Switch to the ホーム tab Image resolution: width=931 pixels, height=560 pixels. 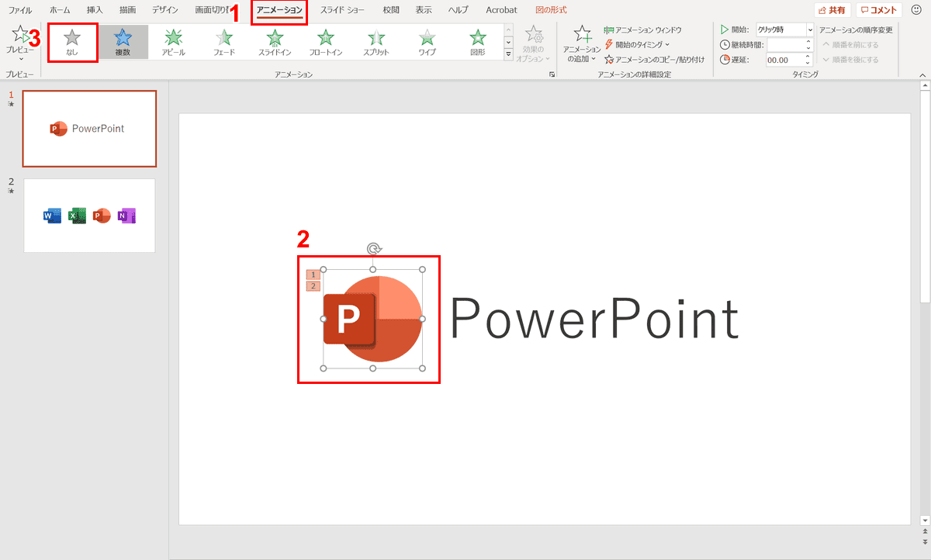click(60, 10)
